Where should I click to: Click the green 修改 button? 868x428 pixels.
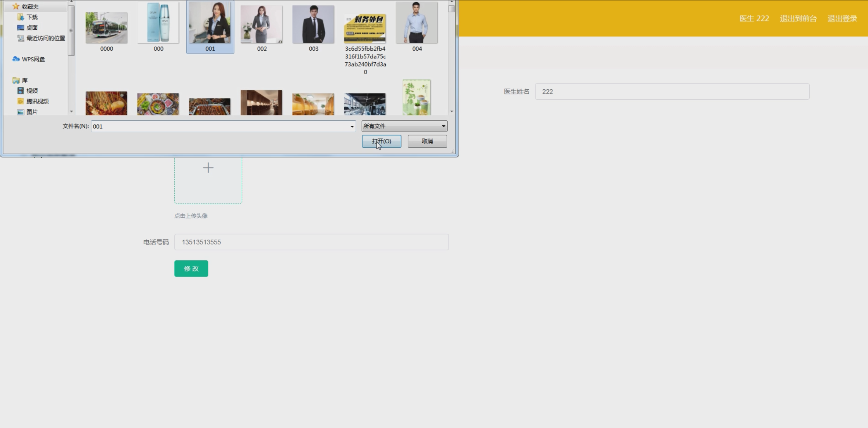191,268
